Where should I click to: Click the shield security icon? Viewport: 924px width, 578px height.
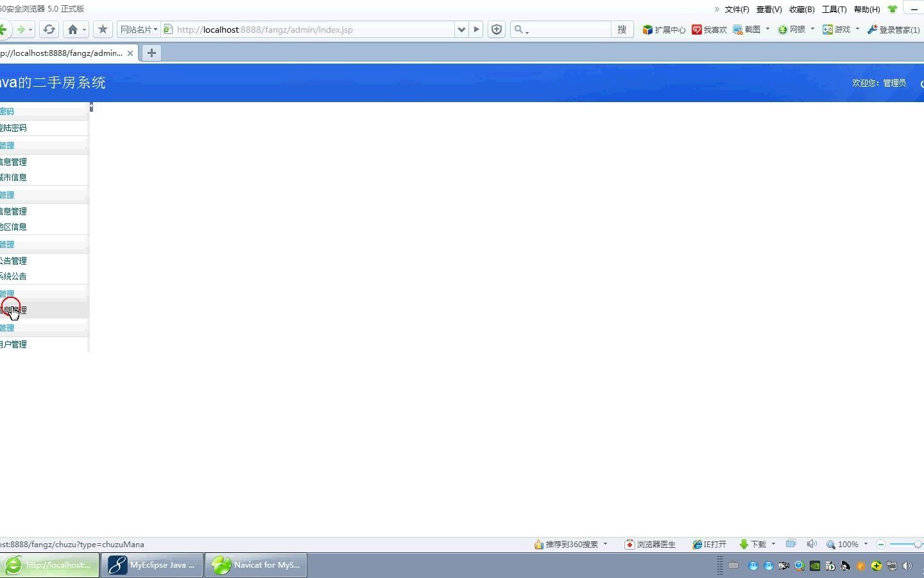pos(497,30)
